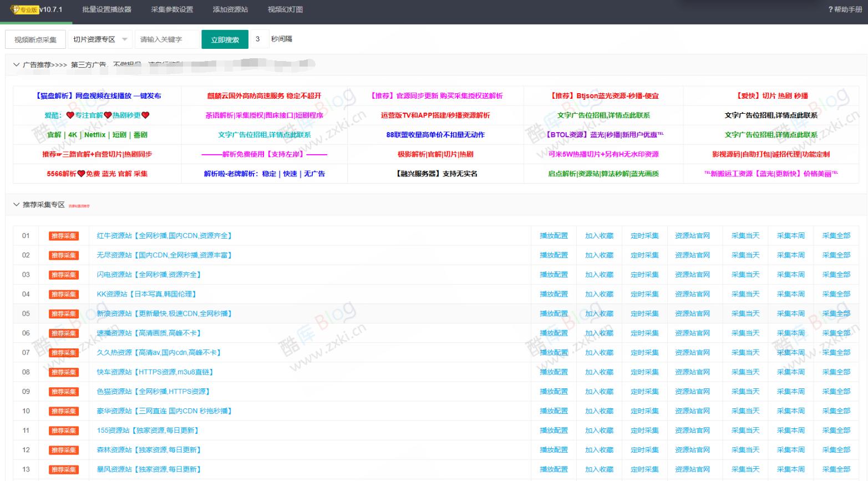
Task: Click 加入收藏 for 闪电资源站
Action: [x=600, y=274]
